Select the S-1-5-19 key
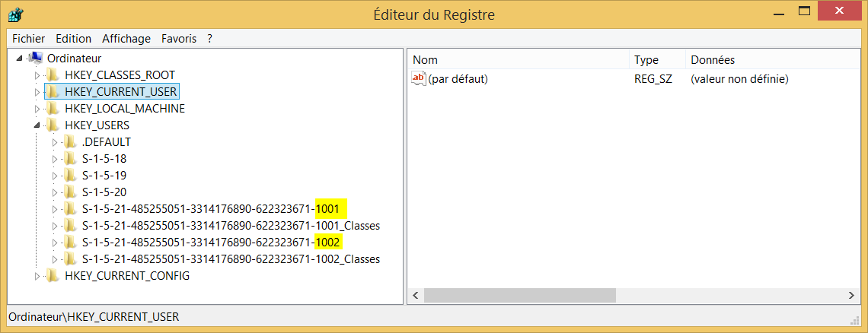 [104, 176]
